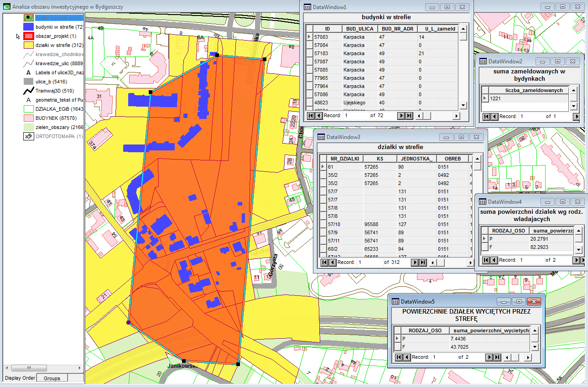Go to next record in DataWindow3
Image resolution: width=588 pixels, height=387 pixels.
(x=415, y=263)
